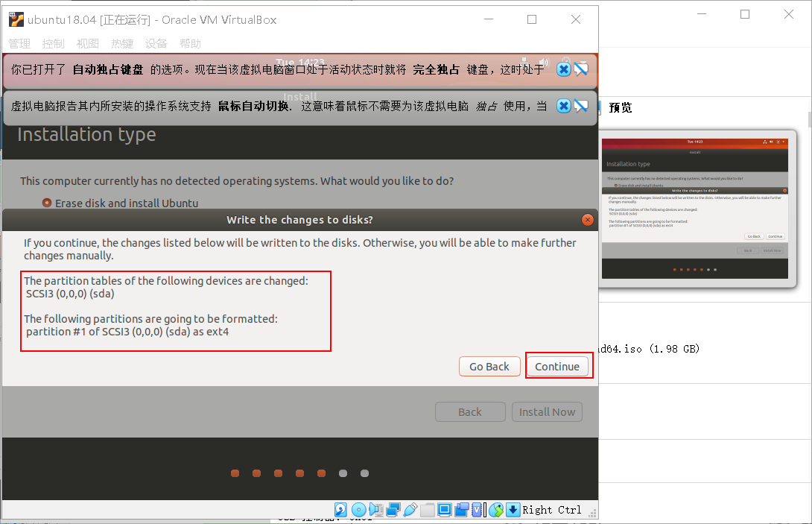This screenshot has height=524, width=812.
Task: Click the VM preview thumbnail in Manager window
Action: pos(695,209)
